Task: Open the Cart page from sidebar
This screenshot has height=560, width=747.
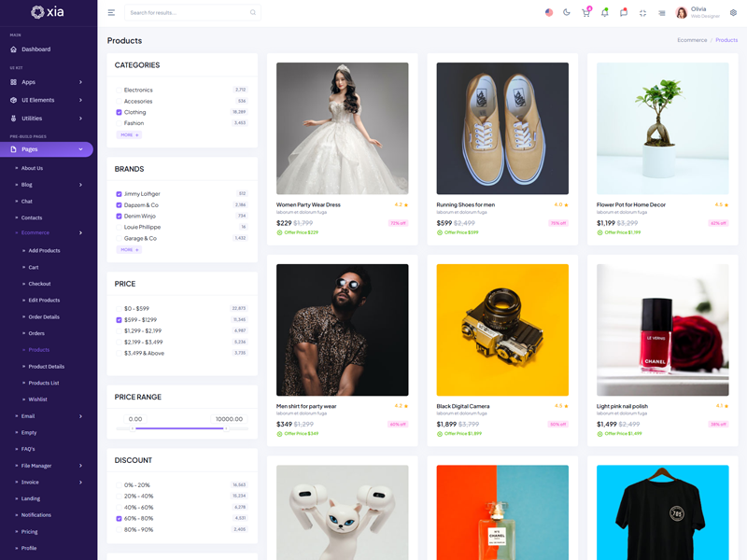Action: coord(34,267)
